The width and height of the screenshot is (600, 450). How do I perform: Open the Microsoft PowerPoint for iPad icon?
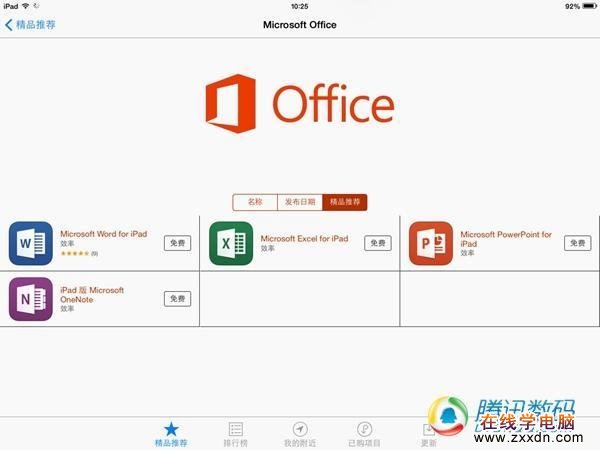point(431,243)
